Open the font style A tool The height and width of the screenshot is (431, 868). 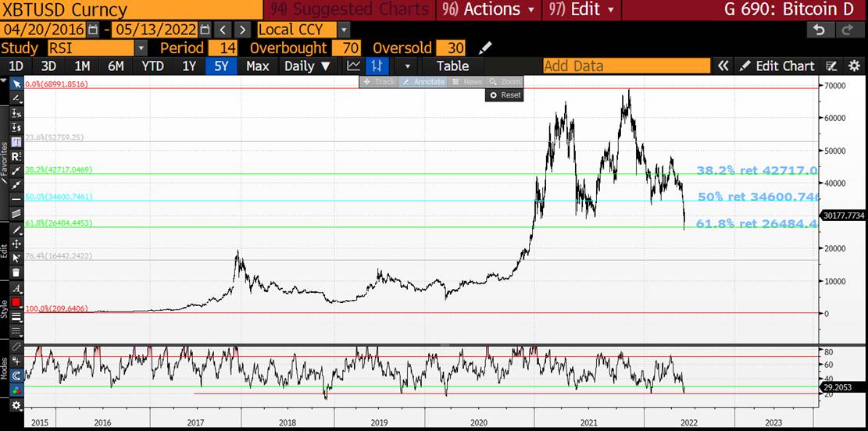[x=16, y=288]
